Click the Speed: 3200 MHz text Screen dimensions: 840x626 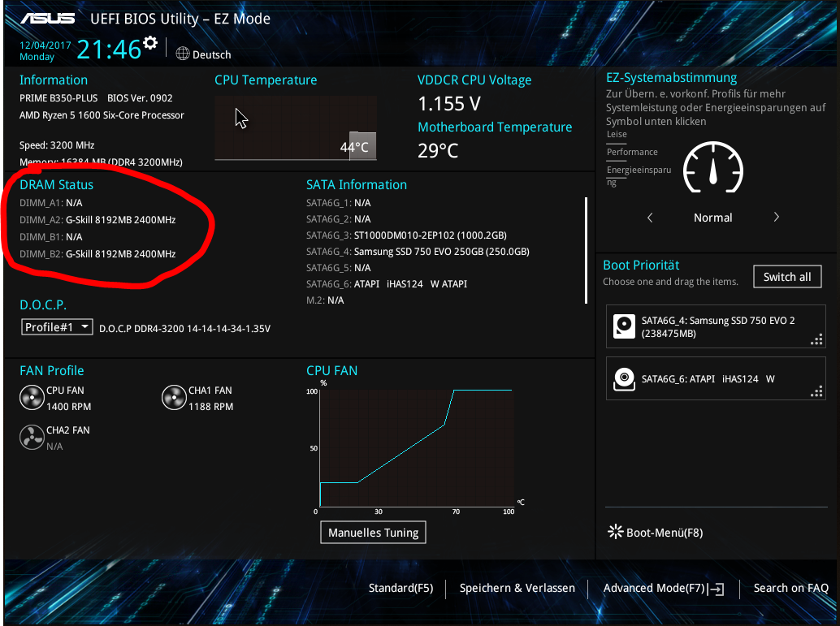(x=57, y=145)
